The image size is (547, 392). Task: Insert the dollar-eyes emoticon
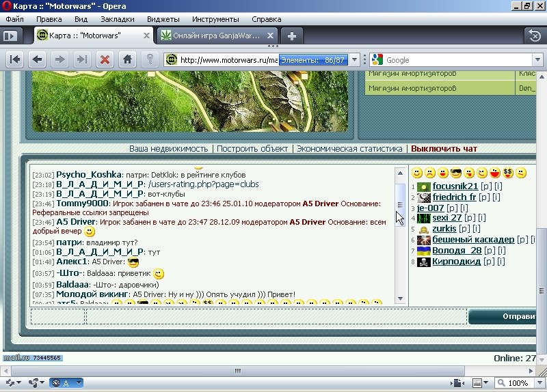point(508,173)
